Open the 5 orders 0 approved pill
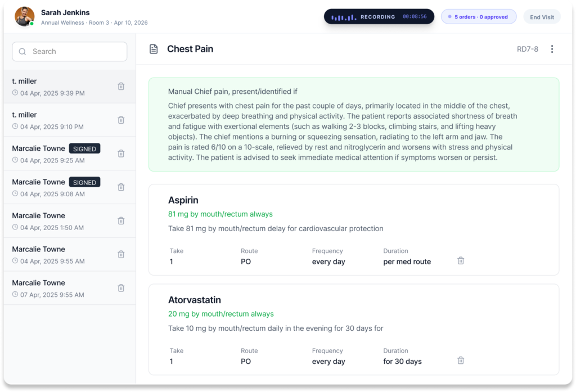 coord(479,17)
